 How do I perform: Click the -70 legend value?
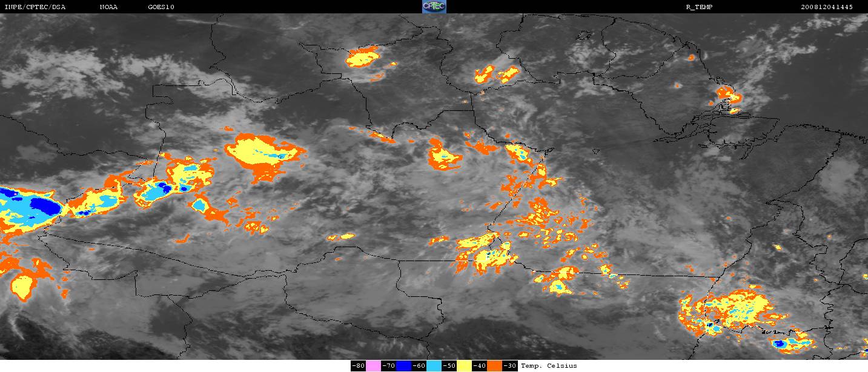pos(388,366)
